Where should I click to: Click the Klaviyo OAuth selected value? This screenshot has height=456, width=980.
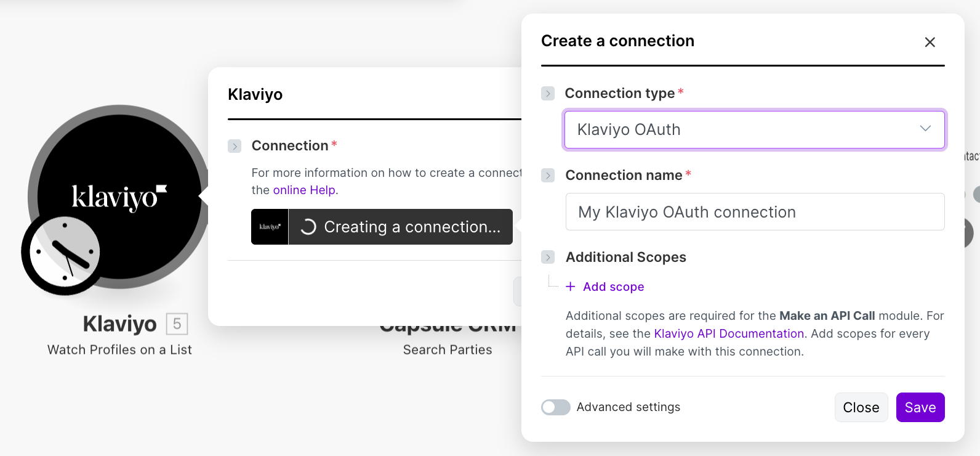point(629,129)
